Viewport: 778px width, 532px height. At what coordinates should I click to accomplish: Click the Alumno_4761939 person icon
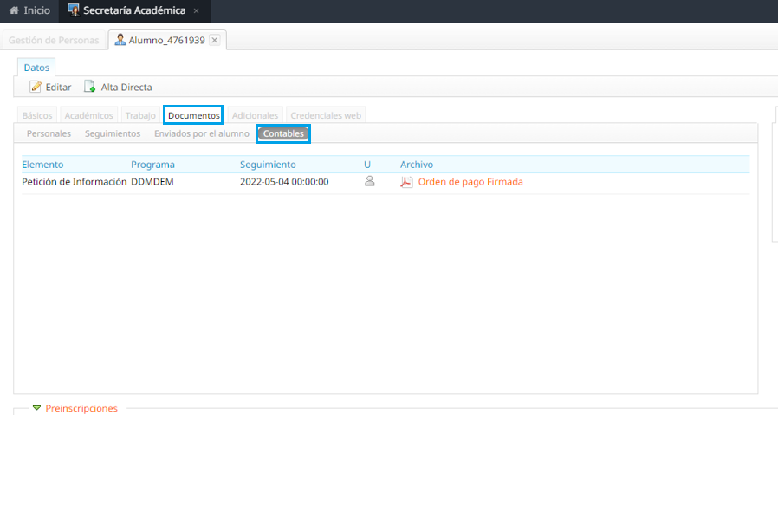coord(120,40)
